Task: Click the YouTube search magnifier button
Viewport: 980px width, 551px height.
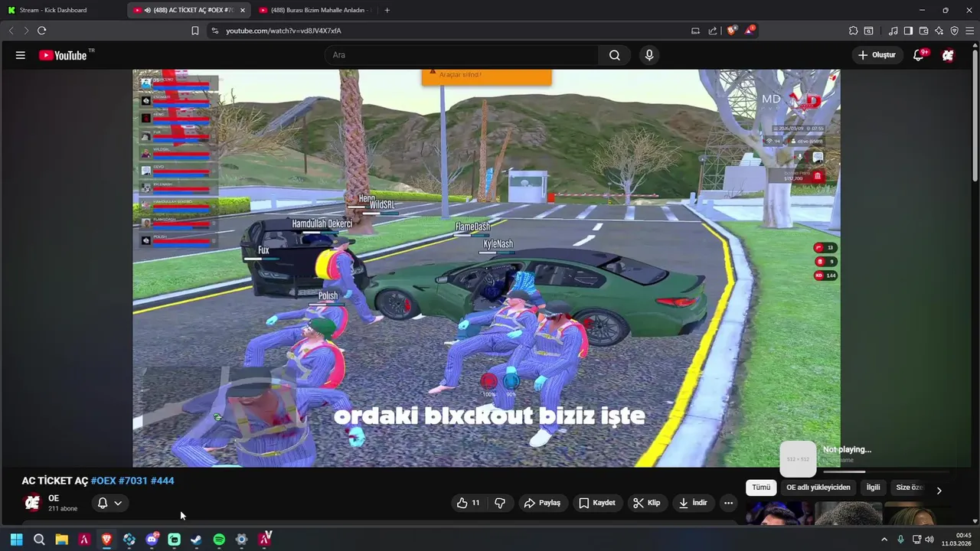Action: [614, 55]
